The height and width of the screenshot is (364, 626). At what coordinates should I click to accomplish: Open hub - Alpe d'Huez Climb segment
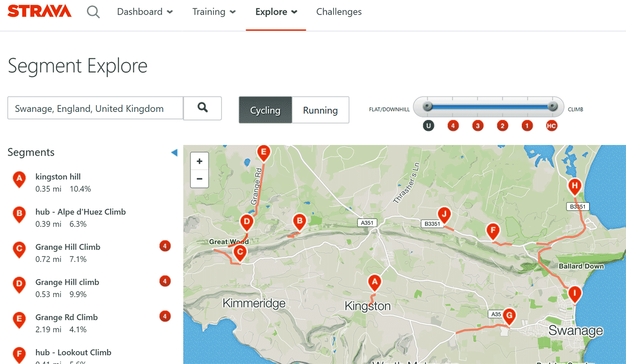[x=81, y=212]
